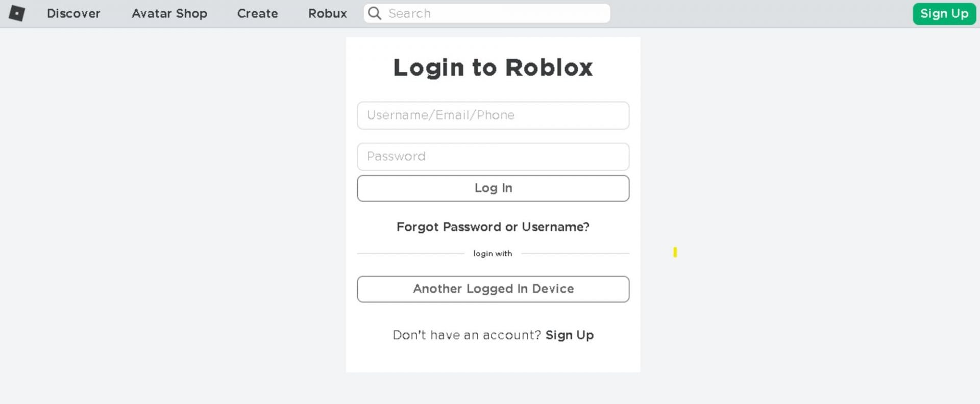The width and height of the screenshot is (980, 404).
Task: Focus the Password input field
Action: point(493,157)
